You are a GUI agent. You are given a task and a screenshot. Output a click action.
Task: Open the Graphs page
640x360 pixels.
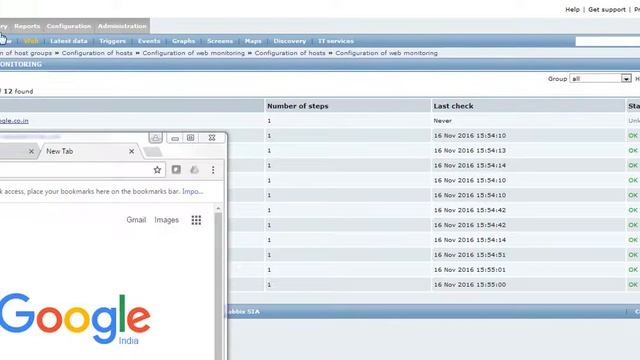pos(183,41)
